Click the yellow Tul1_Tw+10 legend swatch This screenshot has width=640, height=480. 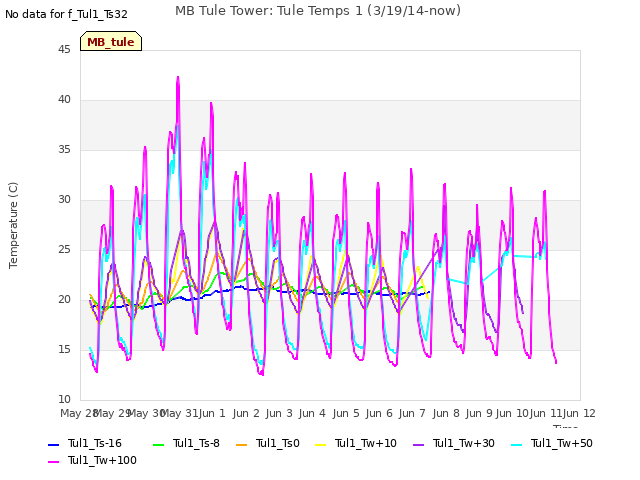pos(321,444)
